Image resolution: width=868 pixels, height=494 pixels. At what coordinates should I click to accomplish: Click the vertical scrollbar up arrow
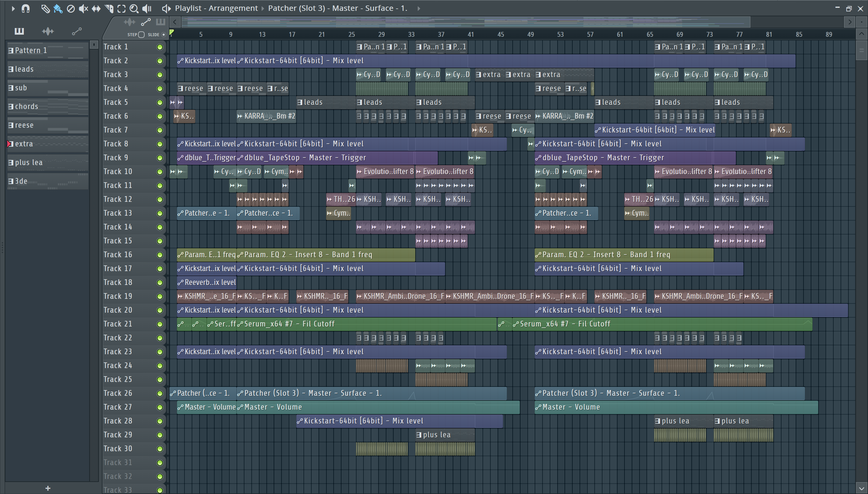[862, 34]
